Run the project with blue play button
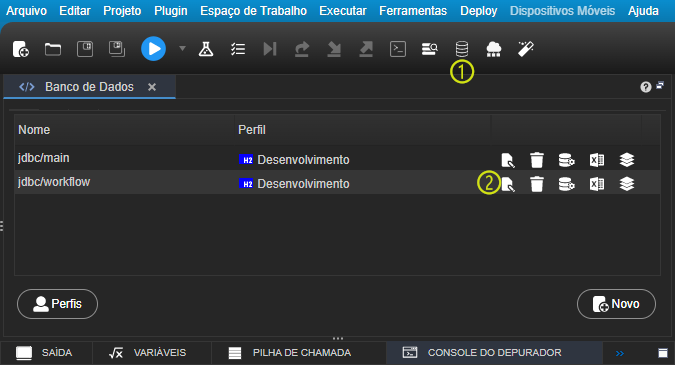This screenshot has width=675, height=365. tap(153, 49)
